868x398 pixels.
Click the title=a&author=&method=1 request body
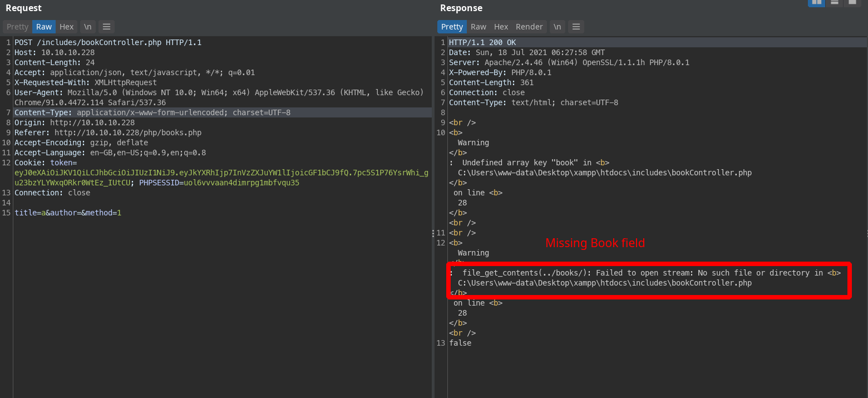click(x=68, y=213)
